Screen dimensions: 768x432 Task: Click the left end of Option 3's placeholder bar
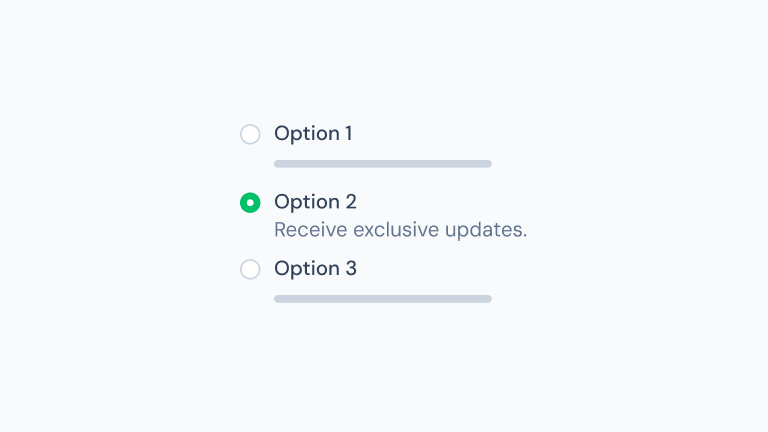(x=279, y=299)
